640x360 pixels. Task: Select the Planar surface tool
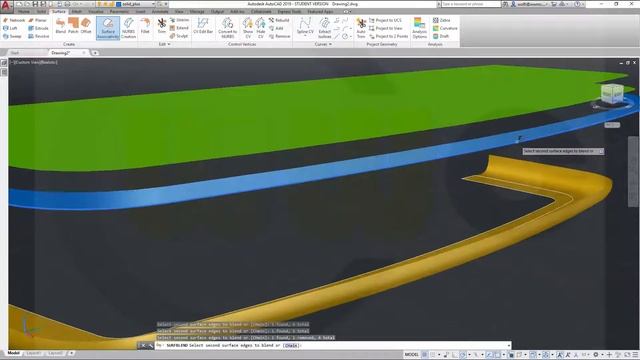click(38, 20)
